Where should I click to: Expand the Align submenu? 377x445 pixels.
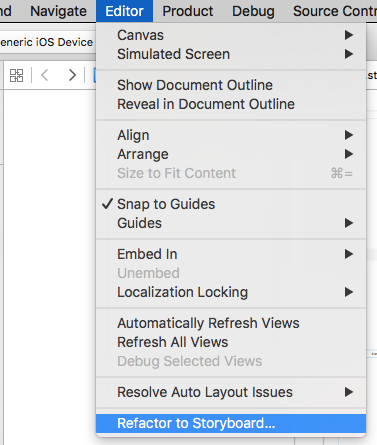tap(231, 135)
